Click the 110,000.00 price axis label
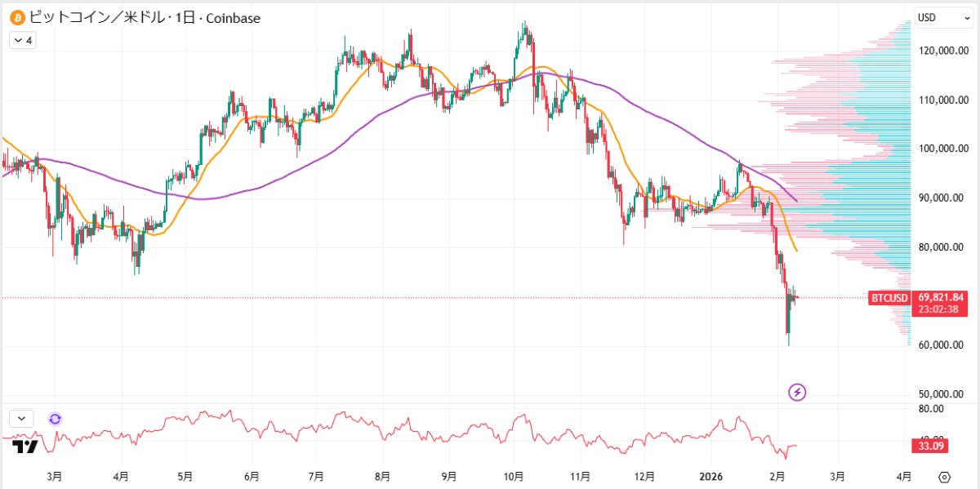The width and height of the screenshot is (980, 489). (944, 100)
